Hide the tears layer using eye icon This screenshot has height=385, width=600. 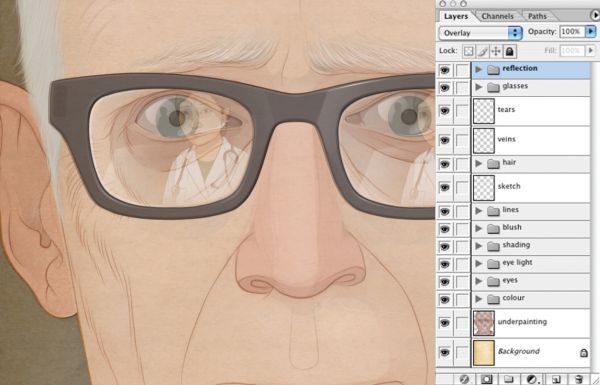click(445, 111)
